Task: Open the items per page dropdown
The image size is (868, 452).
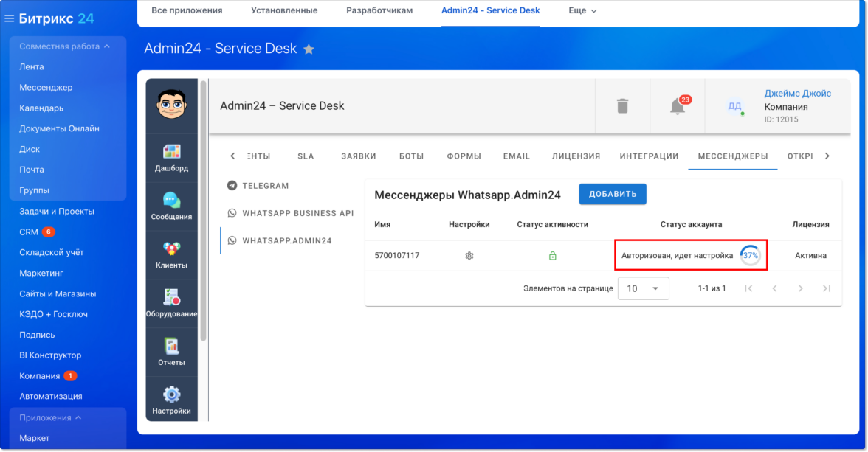Action: pyautogui.click(x=643, y=288)
